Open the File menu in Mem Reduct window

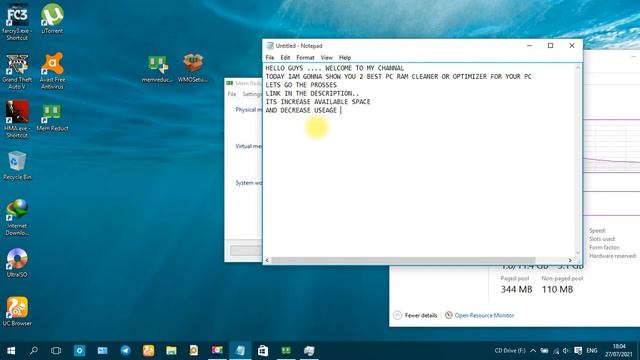coord(232,94)
